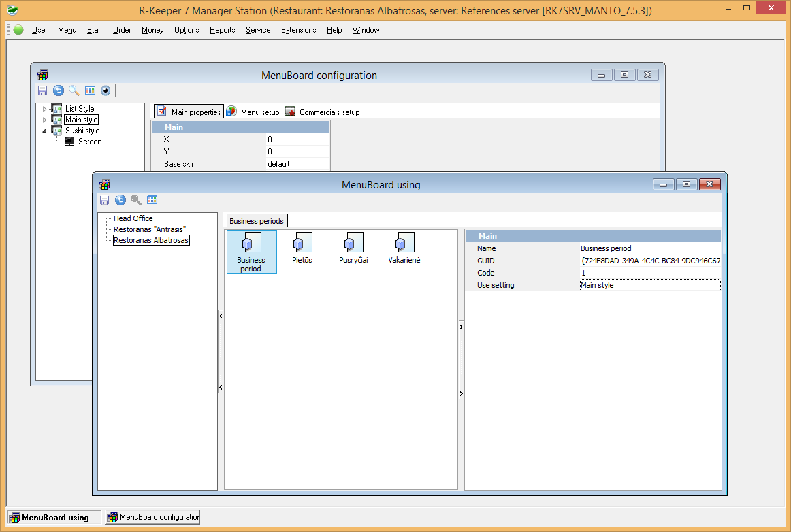The image size is (791, 532).
Task: Select the Business period icon
Action: (251, 252)
